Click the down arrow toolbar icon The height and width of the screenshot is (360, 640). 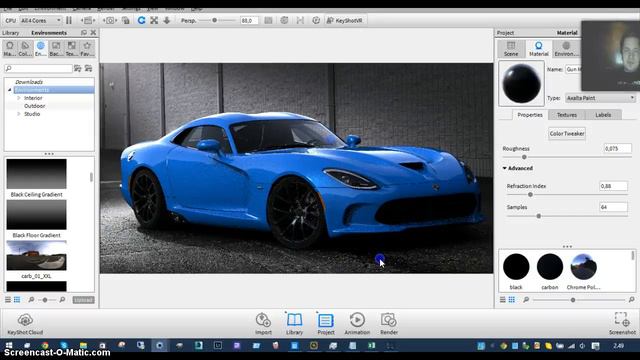(167, 20)
